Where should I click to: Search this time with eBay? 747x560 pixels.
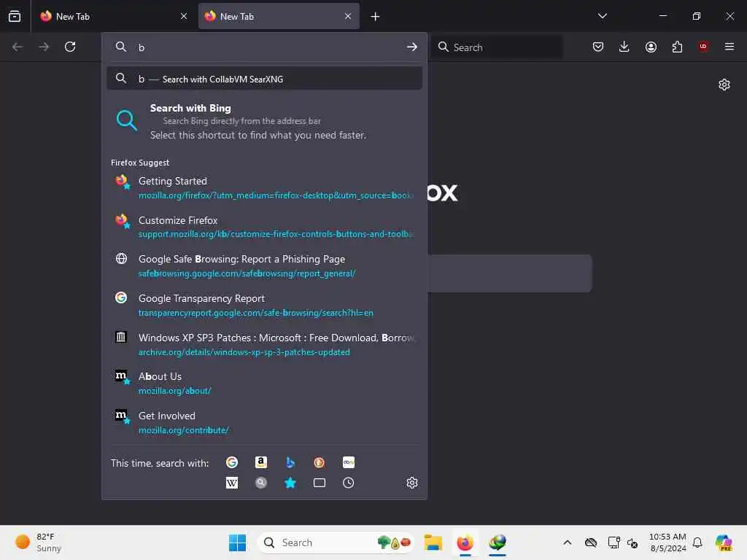[348, 462]
